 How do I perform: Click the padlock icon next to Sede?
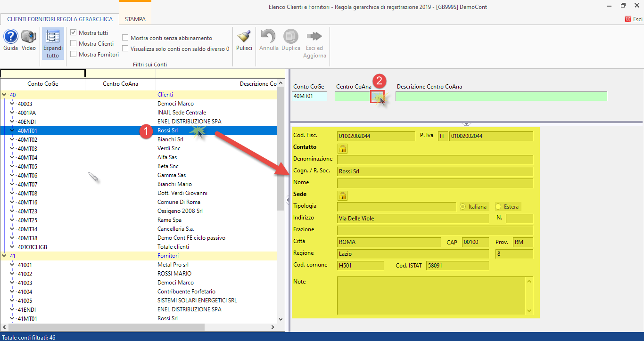[342, 195]
